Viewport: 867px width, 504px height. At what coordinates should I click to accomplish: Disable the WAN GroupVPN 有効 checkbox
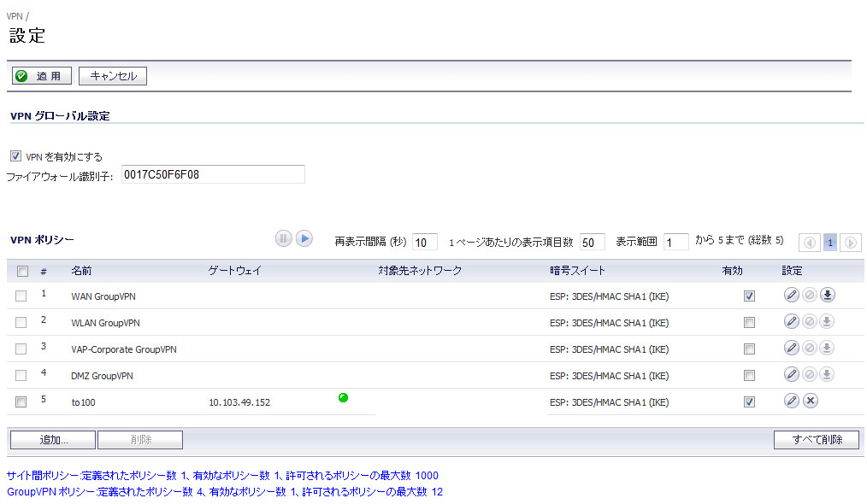point(749,296)
